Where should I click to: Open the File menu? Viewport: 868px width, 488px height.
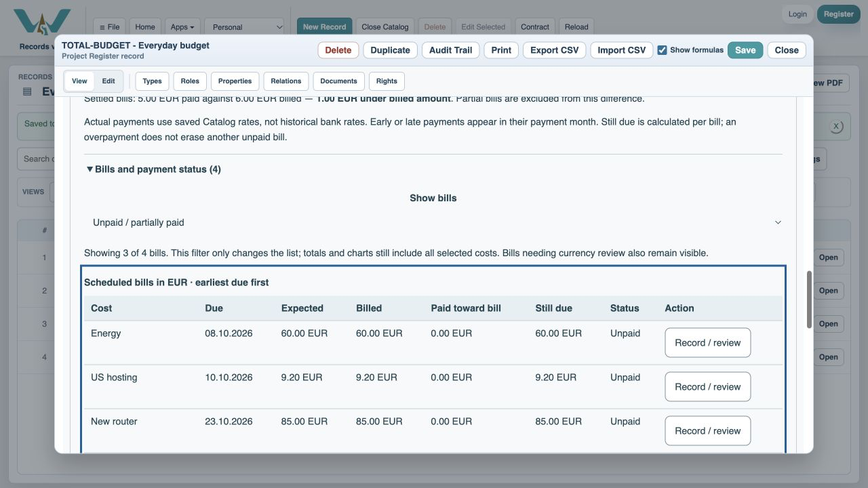point(109,27)
